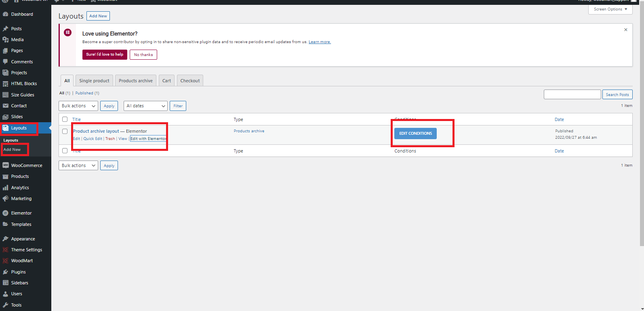Viewport: 644px width, 311px height.
Task: Click Trash link for Product archive layout
Action: click(110, 139)
